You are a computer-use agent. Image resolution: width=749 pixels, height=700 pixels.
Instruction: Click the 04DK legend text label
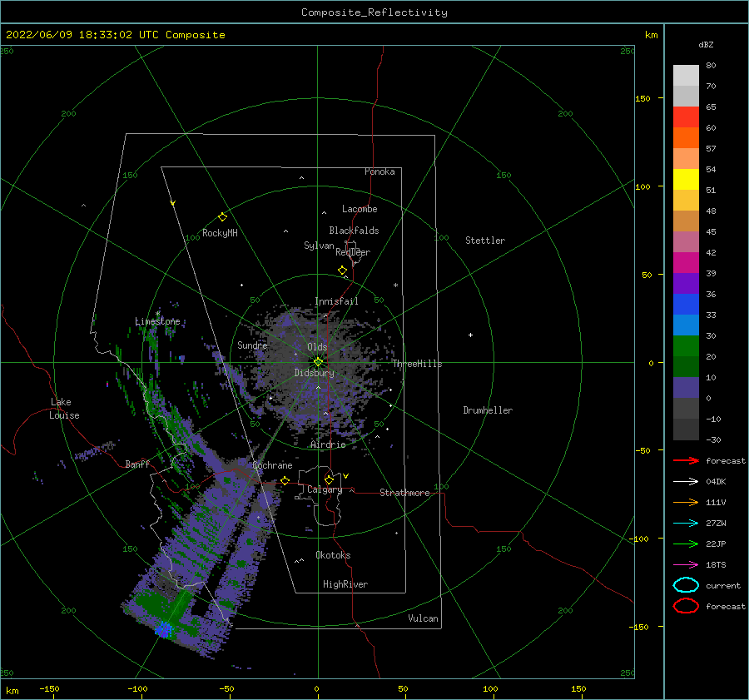716,481
